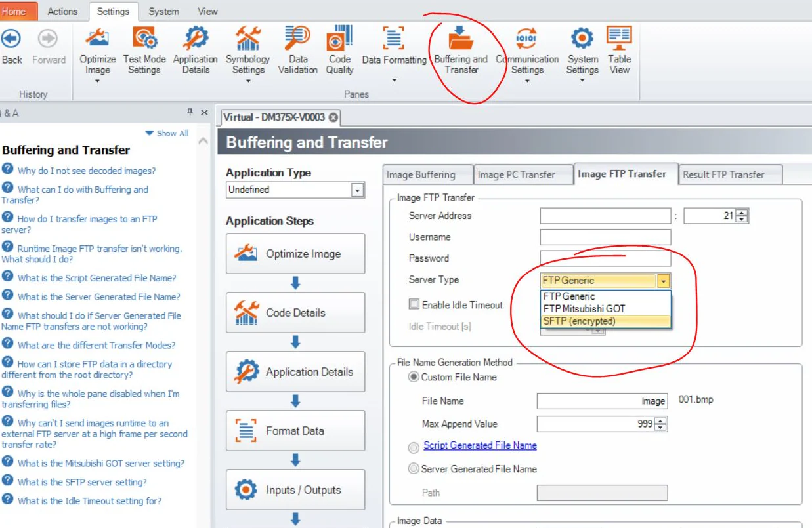This screenshot has height=528, width=812.
Task: Expand the Application Type dropdown
Action: pos(357,190)
